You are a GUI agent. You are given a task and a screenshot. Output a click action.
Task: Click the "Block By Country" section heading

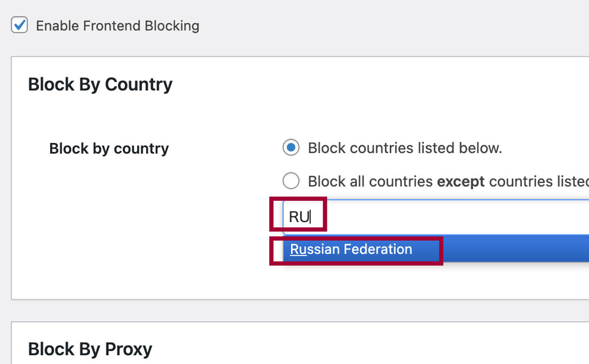click(100, 85)
